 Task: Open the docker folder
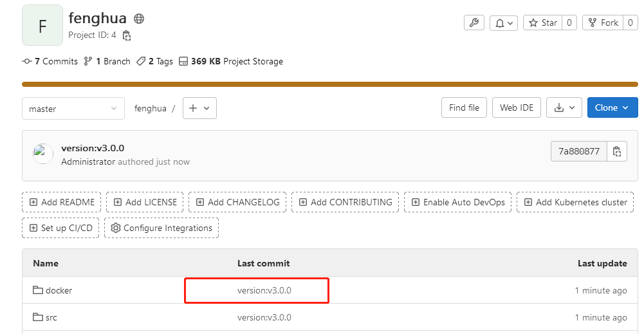59,290
